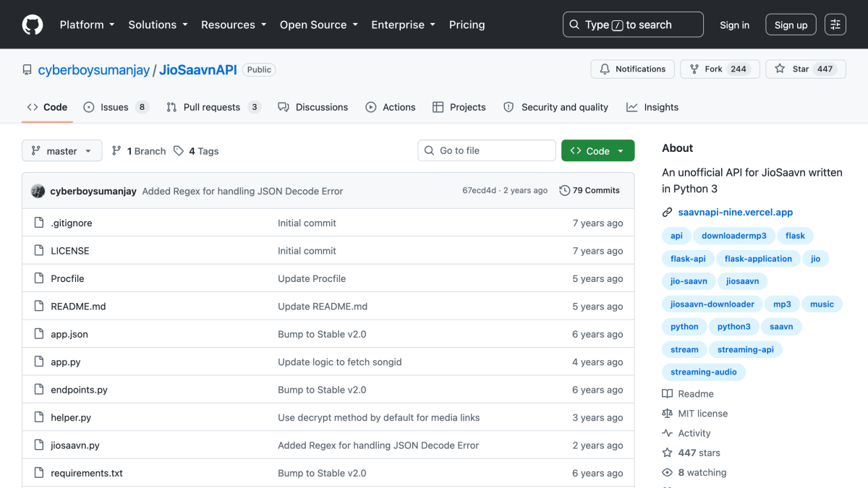The width and height of the screenshot is (868, 488).
Task: Switch to the Actions tab
Action: (391, 107)
